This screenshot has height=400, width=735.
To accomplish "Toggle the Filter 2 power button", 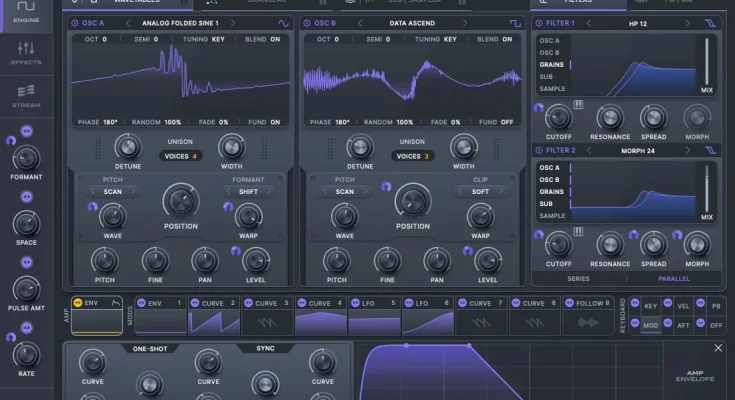I will tap(541, 150).
